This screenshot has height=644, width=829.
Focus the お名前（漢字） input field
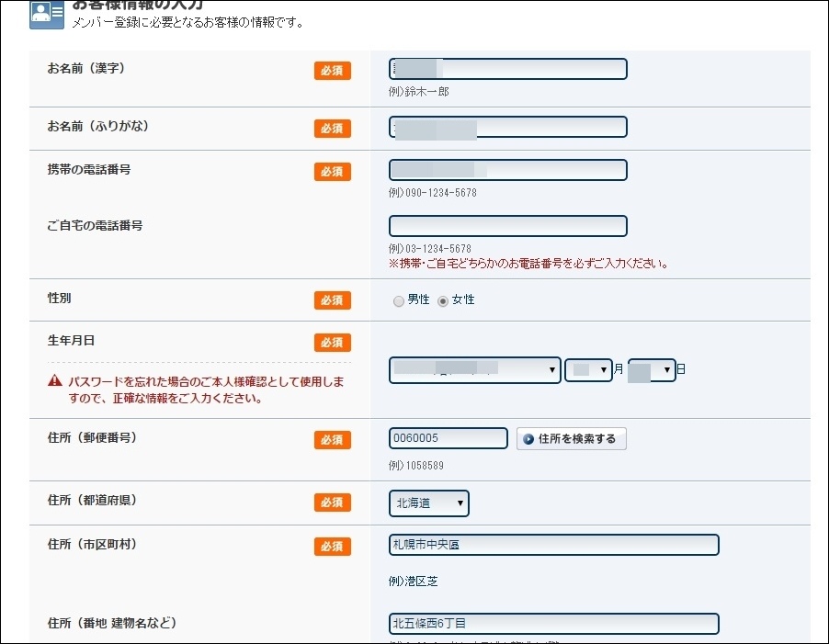tap(508, 70)
